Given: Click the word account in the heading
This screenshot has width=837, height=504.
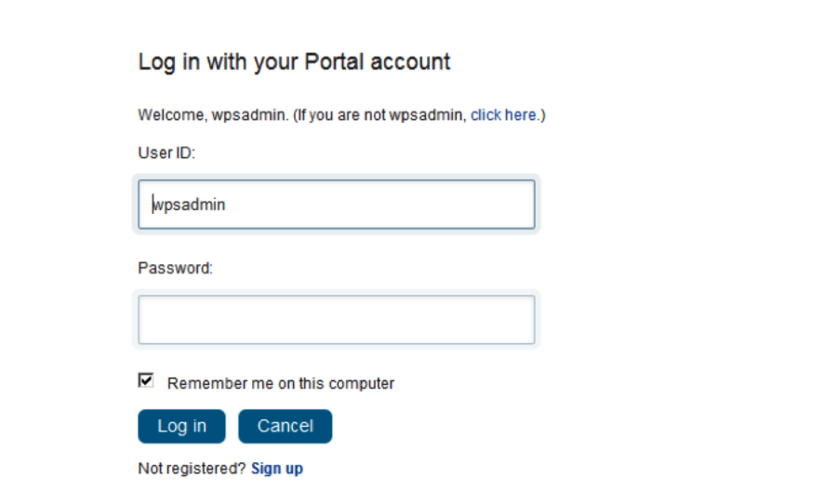Looking at the screenshot, I should pos(410,62).
